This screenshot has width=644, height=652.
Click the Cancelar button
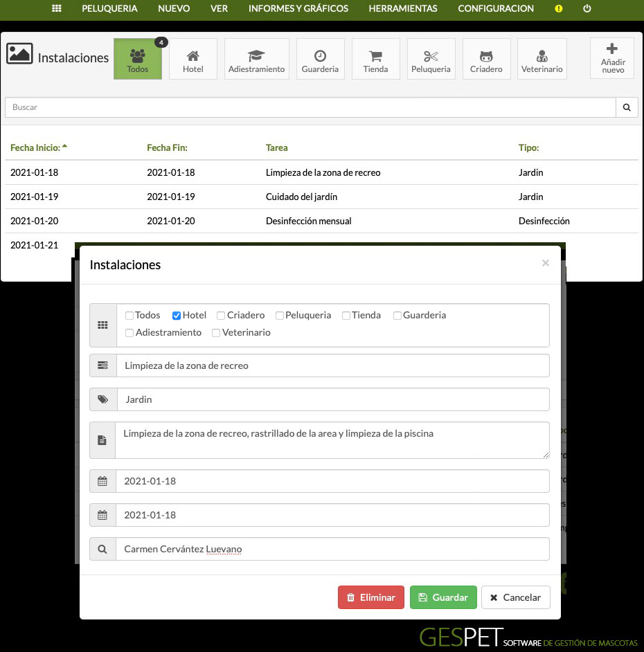pos(516,597)
